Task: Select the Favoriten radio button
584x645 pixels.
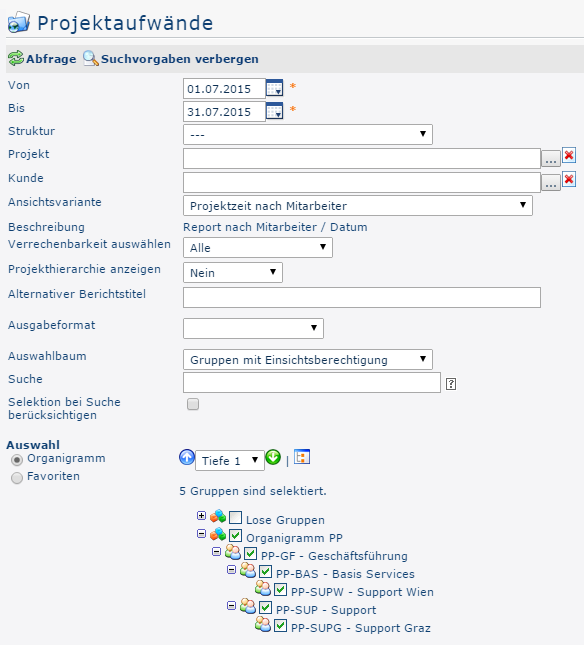Action: (17, 478)
